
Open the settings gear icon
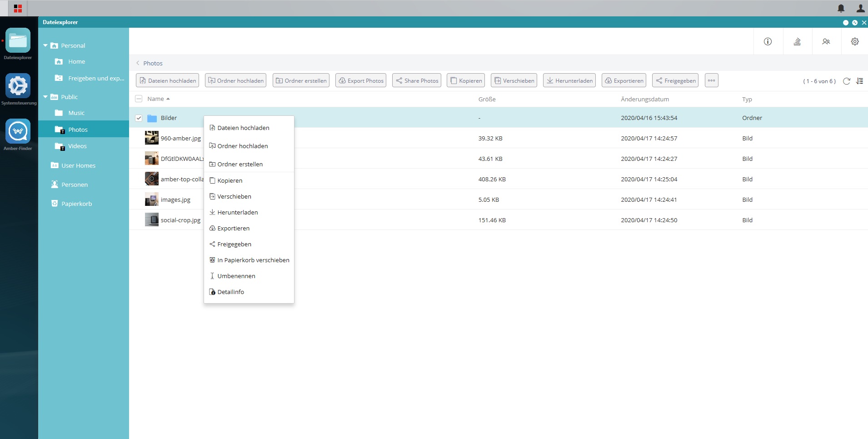tap(855, 41)
